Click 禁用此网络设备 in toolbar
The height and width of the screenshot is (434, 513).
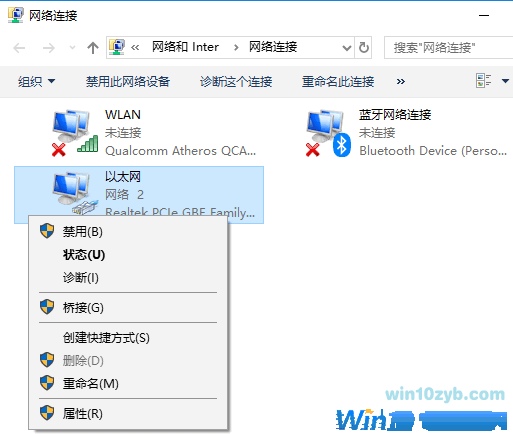pyautogui.click(x=128, y=81)
